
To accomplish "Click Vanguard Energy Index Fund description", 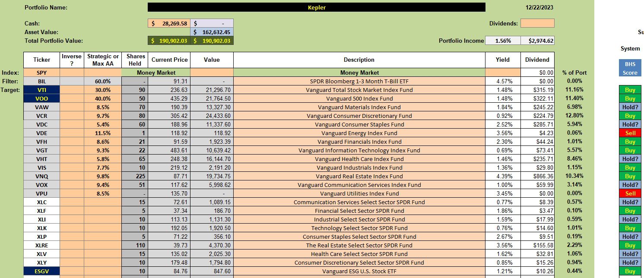I will pos(359,133).
